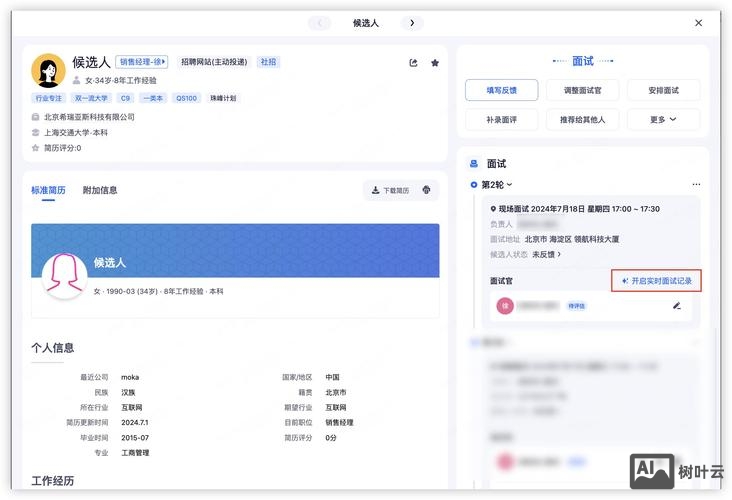Expand the 第2轮 round selector
The height and width of the screenshot is (500, 732).
coord(496,185)
